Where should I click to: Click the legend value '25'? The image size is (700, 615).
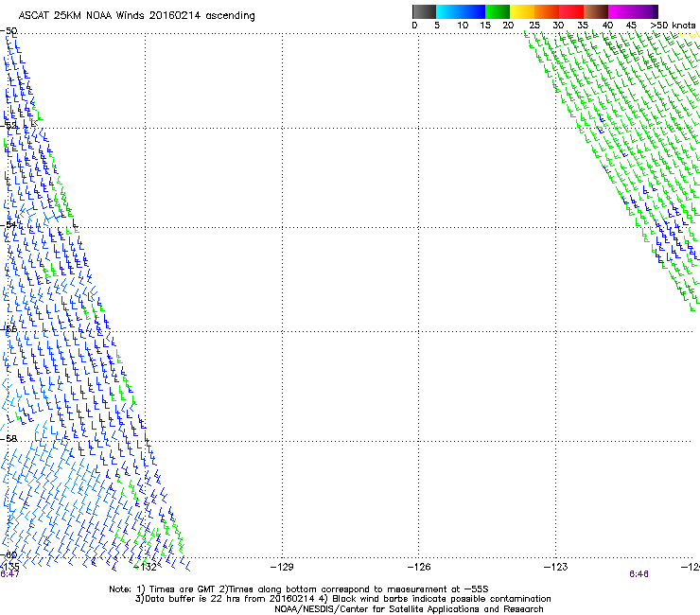[x=534, y=26]
